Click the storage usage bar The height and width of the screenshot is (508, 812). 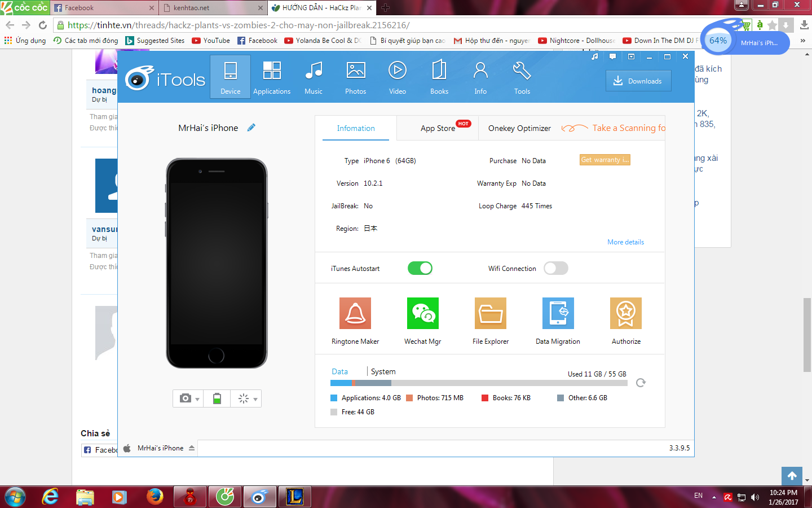pyautogui.click(x=478, y=383)
